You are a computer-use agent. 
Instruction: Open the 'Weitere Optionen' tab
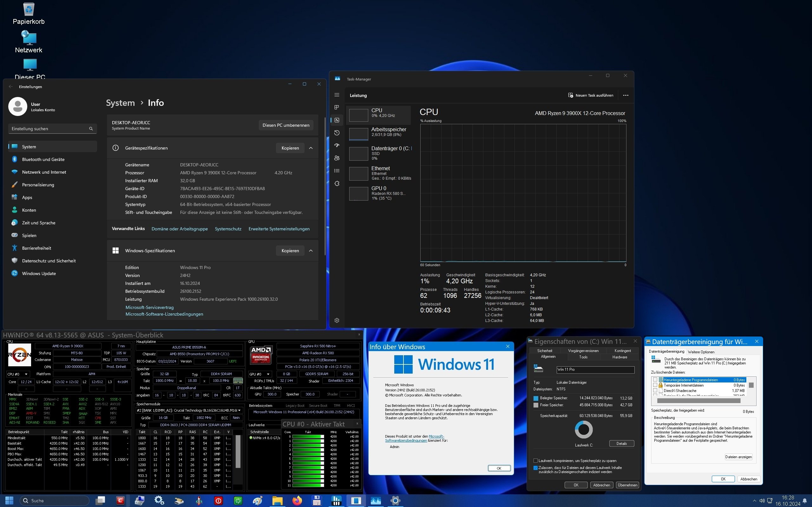click(x=701, y=352)
